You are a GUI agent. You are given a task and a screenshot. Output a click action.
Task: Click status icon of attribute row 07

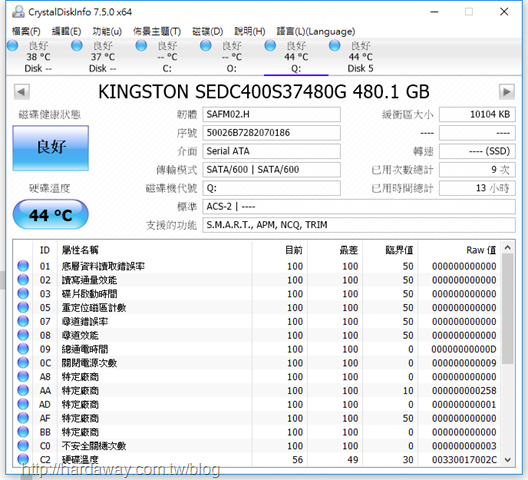23,321
